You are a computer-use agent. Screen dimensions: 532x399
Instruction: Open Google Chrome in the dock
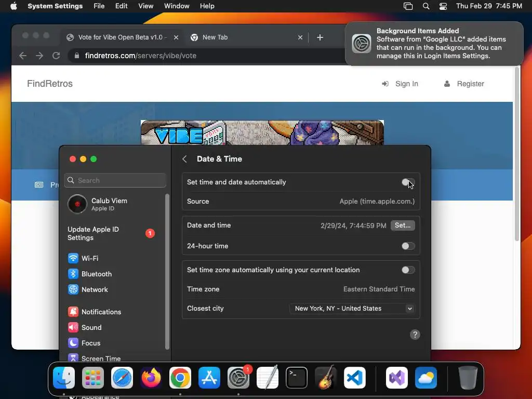coord(180,378)
